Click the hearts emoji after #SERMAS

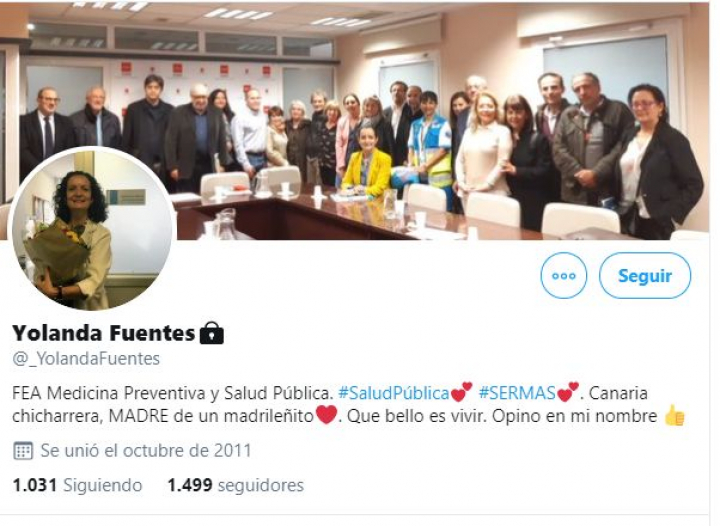568,392
